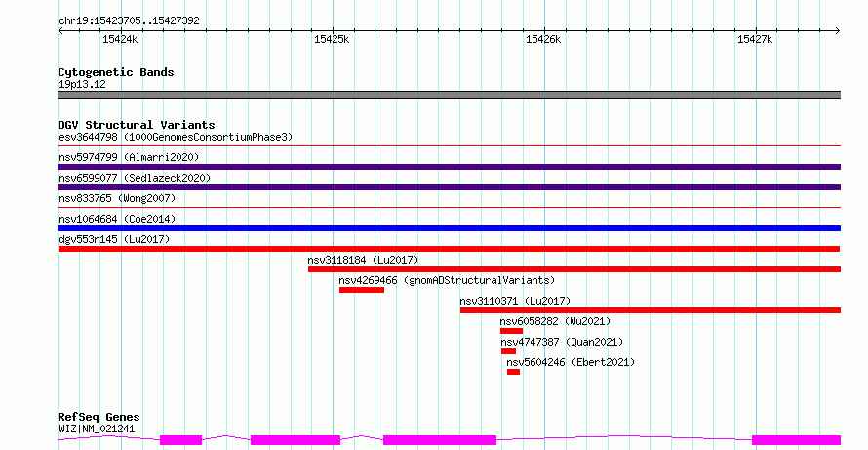Click the chr19:15423705..15427392 coordinate label
Viewport: 868px width, 450px height.
[129, 20]
